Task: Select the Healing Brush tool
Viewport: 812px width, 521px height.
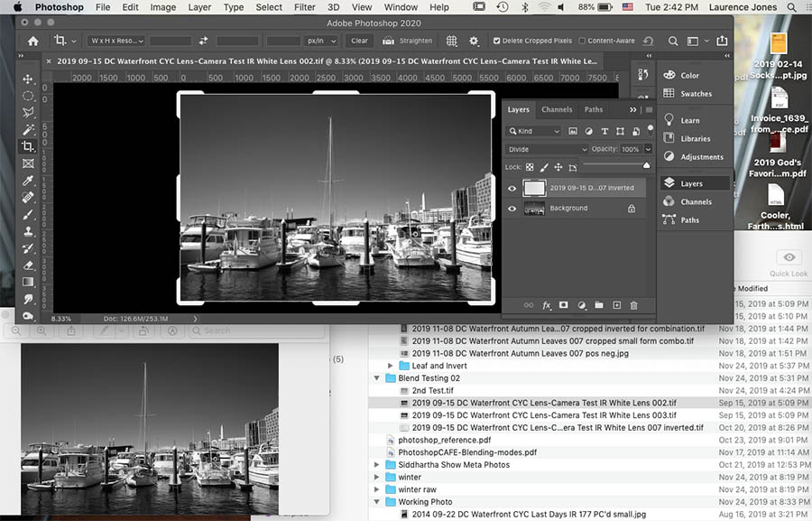Action: pos(28,198)
